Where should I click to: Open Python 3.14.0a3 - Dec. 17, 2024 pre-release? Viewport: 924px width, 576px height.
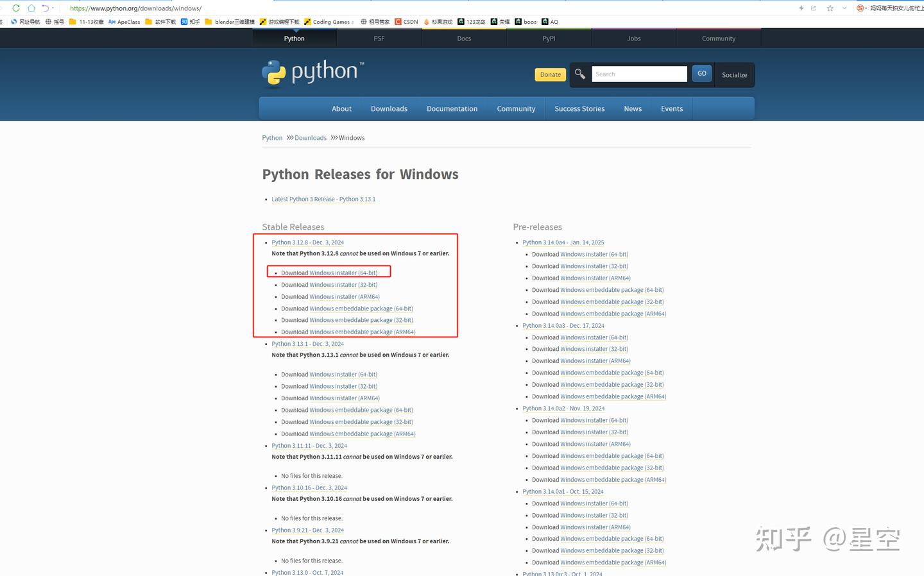coord(563,326)
